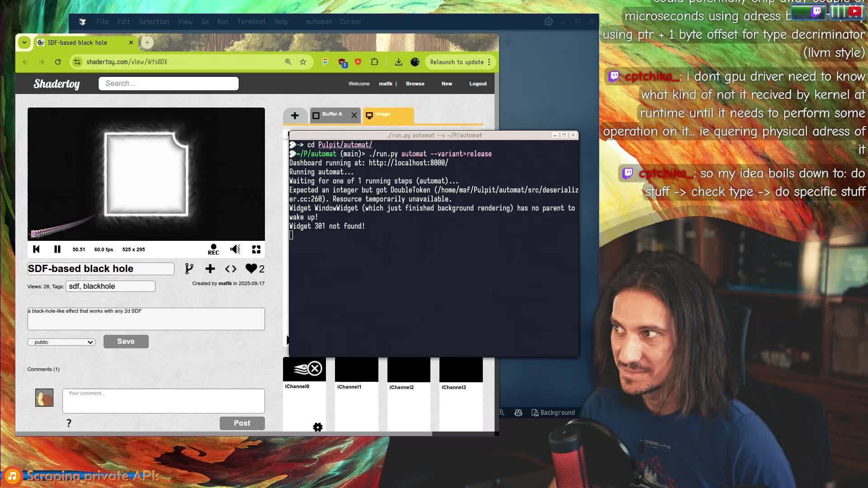The width and height of the screenshot is (868, 488).
Task: Like the shader with the heart icon
Action: [x=250, y=268]
